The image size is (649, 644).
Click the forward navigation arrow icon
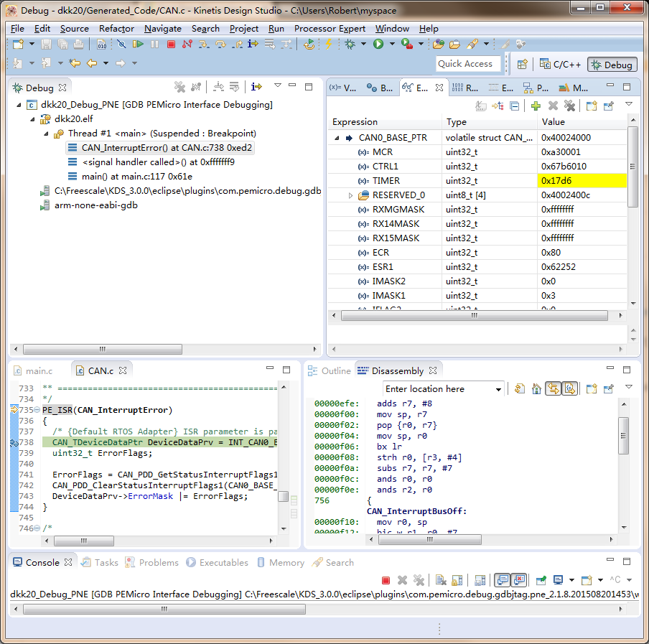pyautogui.click(x=121, y=63)
